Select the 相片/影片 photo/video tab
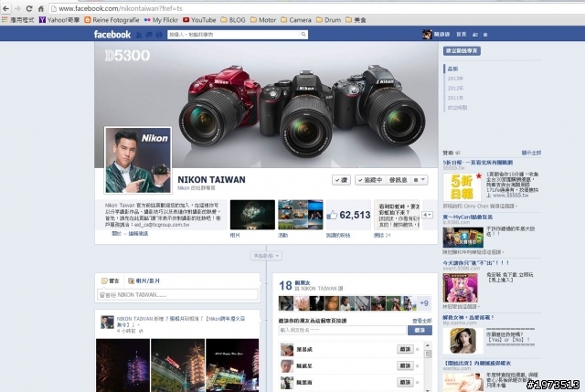Image resolution: width=585 pixels, height=392 pixels. pos(144,281)
